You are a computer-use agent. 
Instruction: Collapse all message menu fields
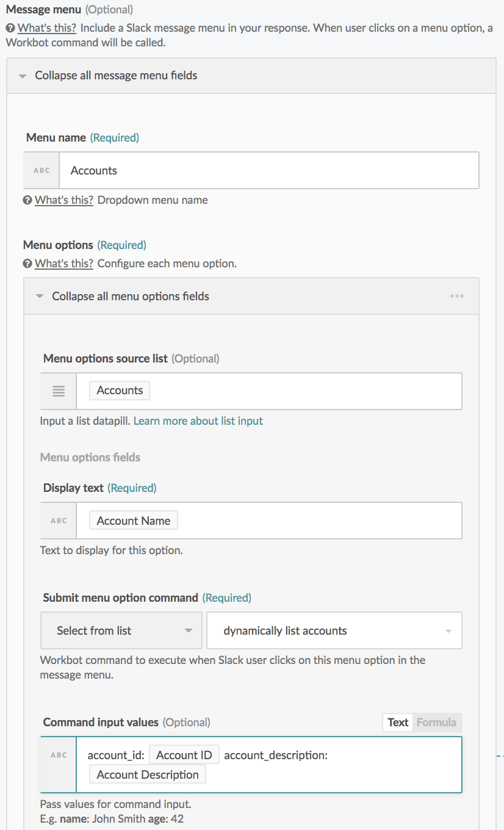[x=23, y=75]
